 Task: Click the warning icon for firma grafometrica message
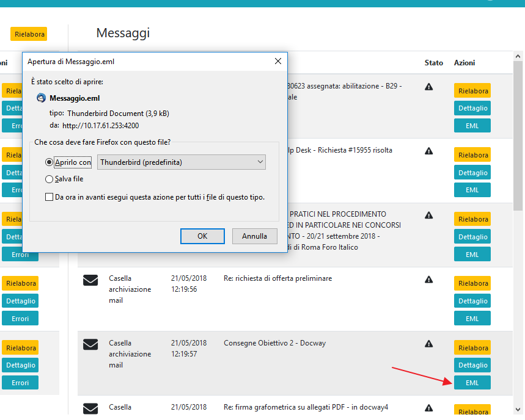pyautogui.click(x=428, y=408)
